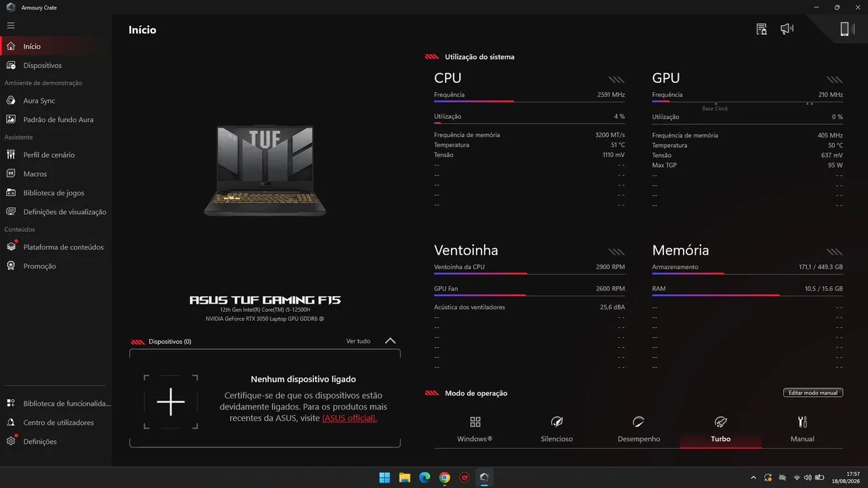Open Definições de visualização icon

coord(11,211)
